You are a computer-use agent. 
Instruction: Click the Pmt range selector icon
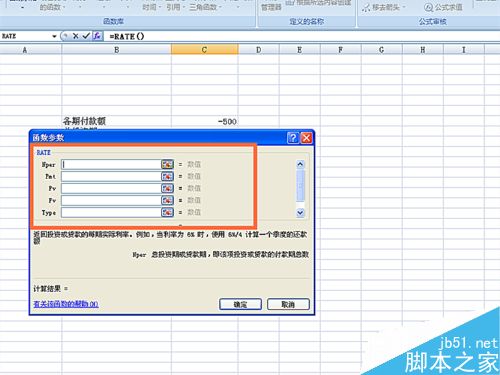pos(167,176)
